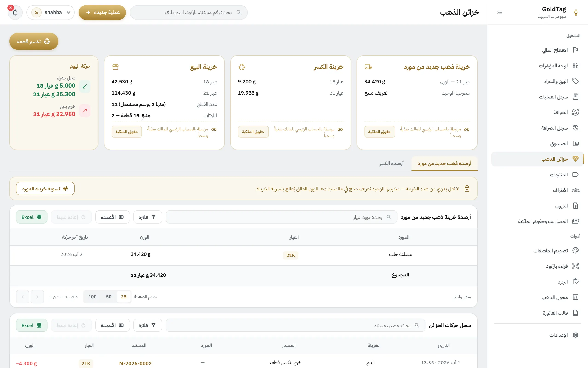
Task: Select خزائن الذهب in the sidebar
Action: (x=537, y=159)
